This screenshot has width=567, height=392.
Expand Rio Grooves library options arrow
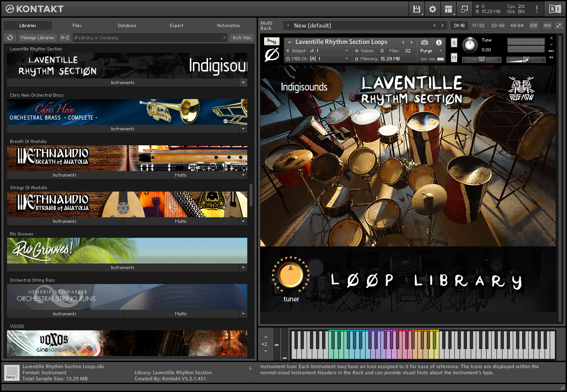point(243,267)
